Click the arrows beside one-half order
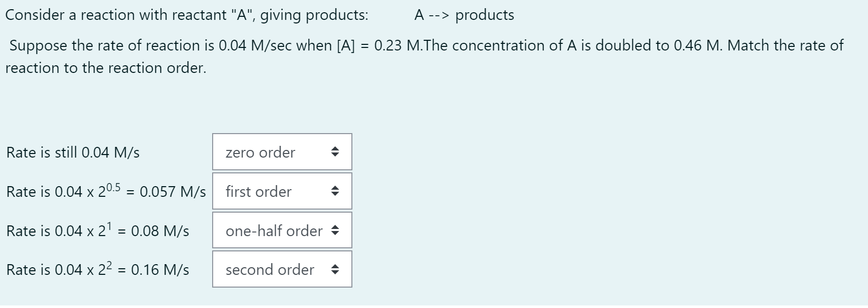The width and height of the screenshot is (868, 308). point(336,230)
